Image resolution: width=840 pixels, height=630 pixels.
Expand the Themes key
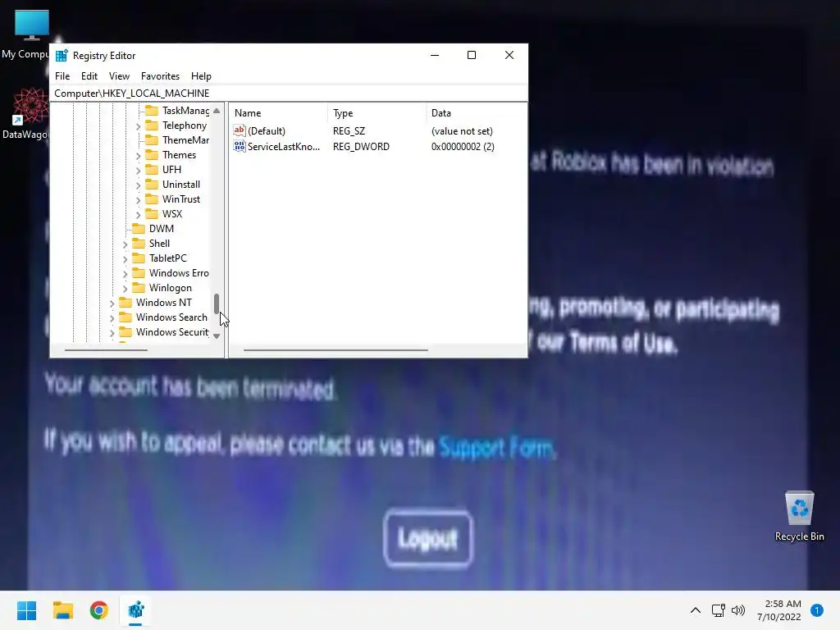tap(138, 156)
